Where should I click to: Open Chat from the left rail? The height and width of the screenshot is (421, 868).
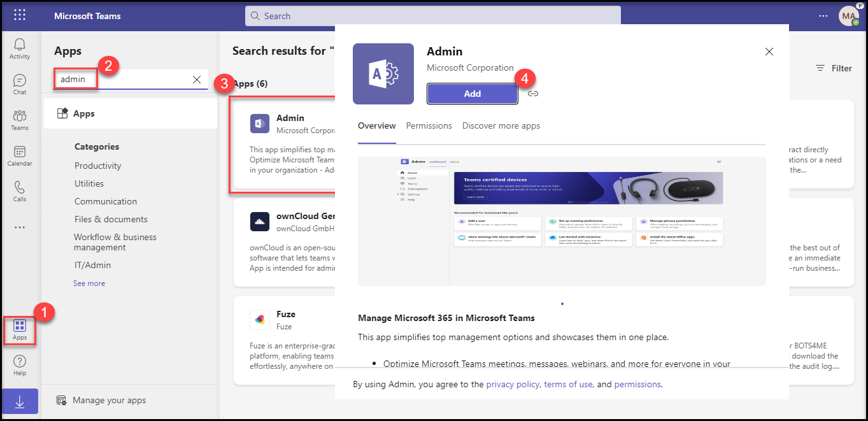pyautogui.click(x=20, y=84)
